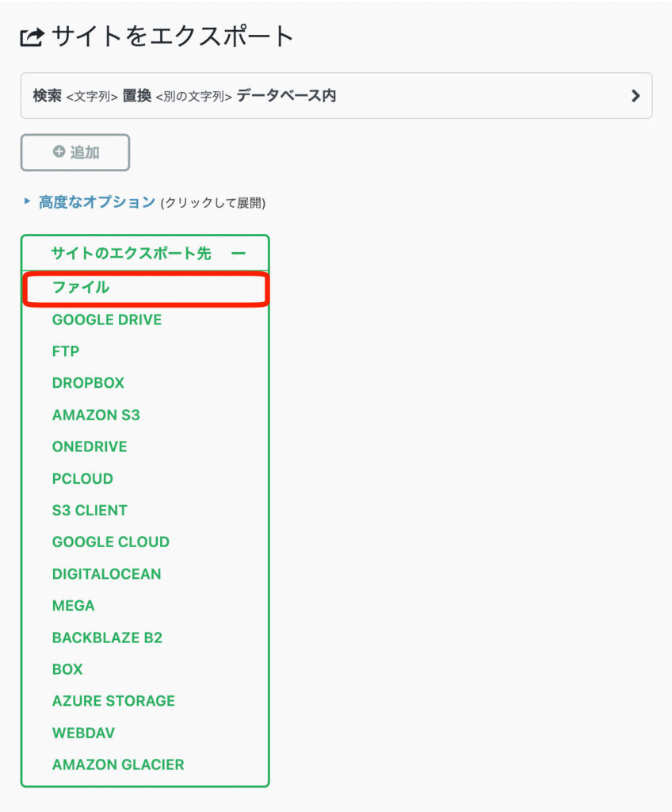Export site to Dropbox
This screenshot has width=672, height=812.
pyautogui.click(x=88, y=383)
